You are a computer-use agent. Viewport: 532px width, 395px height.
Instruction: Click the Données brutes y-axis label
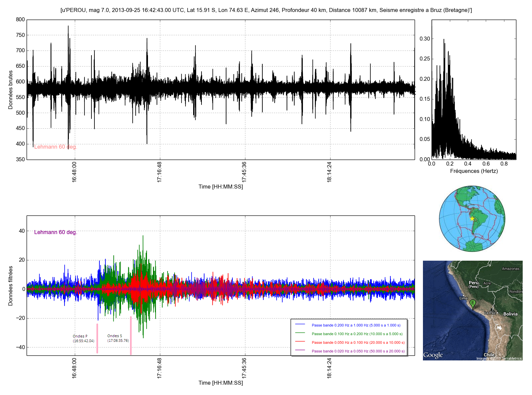click(11, 90)
